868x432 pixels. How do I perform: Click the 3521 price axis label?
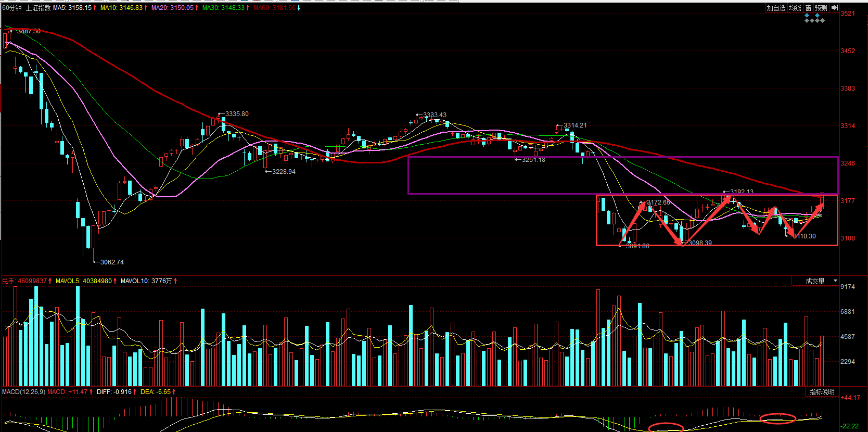pos(848,14)
